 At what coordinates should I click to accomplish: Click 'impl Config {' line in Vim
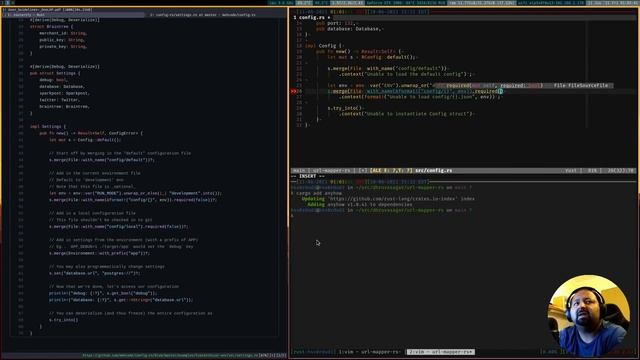325,46
